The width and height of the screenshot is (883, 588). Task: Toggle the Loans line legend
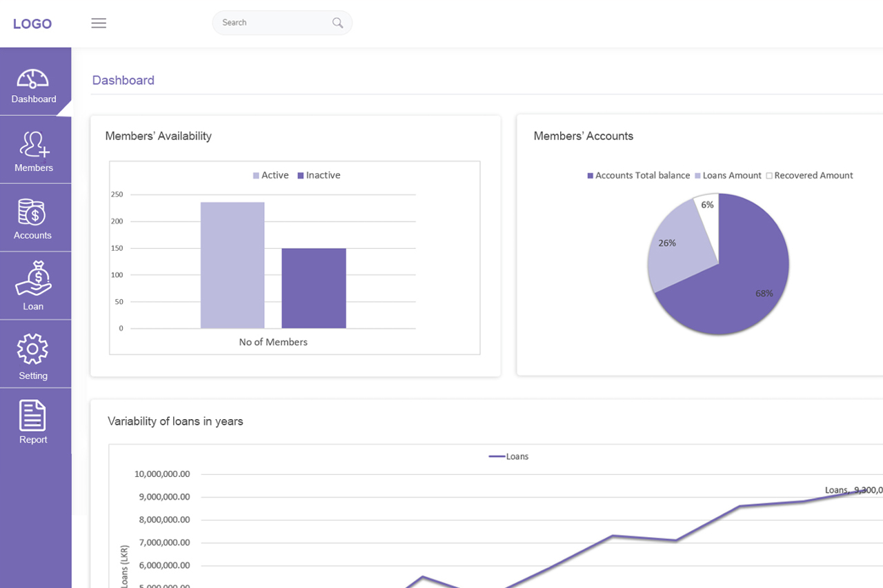tap(508, 456)
